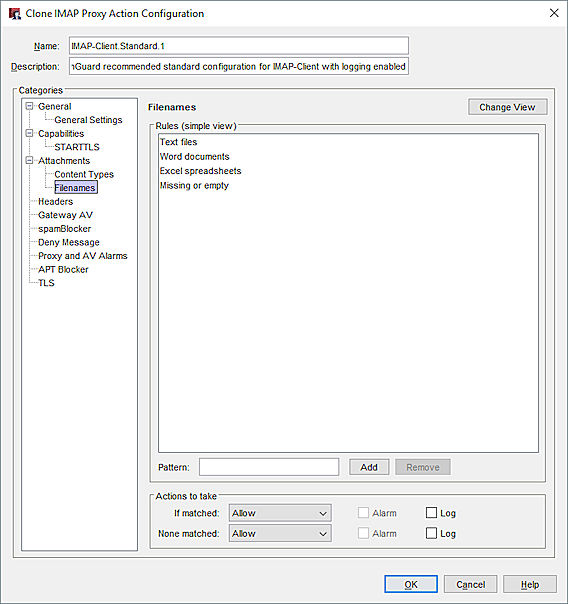Toggle the If matched Alarm checkbox
Viewport: 568px width, 604px height.
coord(363,513)
